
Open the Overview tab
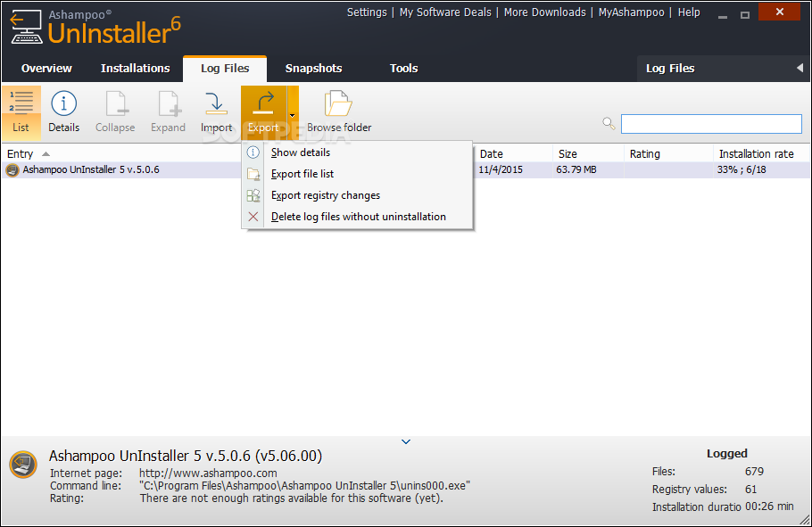(46, 69)
